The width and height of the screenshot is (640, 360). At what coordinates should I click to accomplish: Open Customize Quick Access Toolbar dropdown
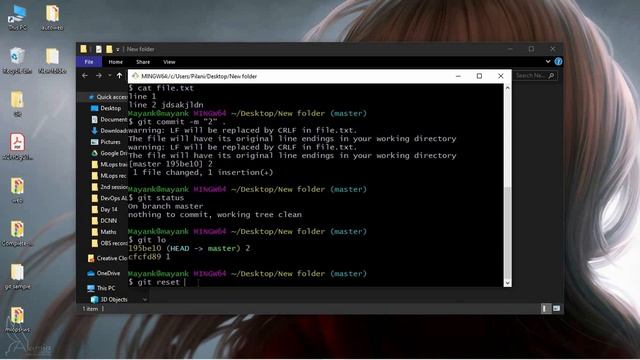tap(118, 49)
